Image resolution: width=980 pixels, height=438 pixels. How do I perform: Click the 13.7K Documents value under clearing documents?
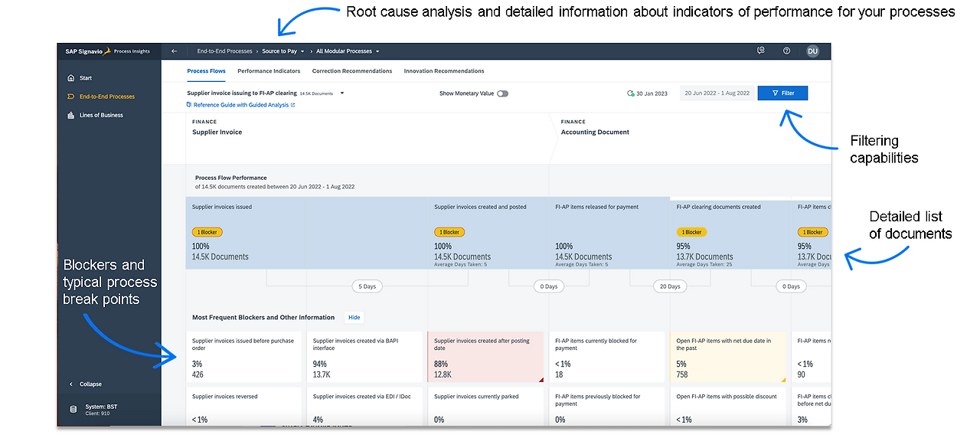pos(704,257)
